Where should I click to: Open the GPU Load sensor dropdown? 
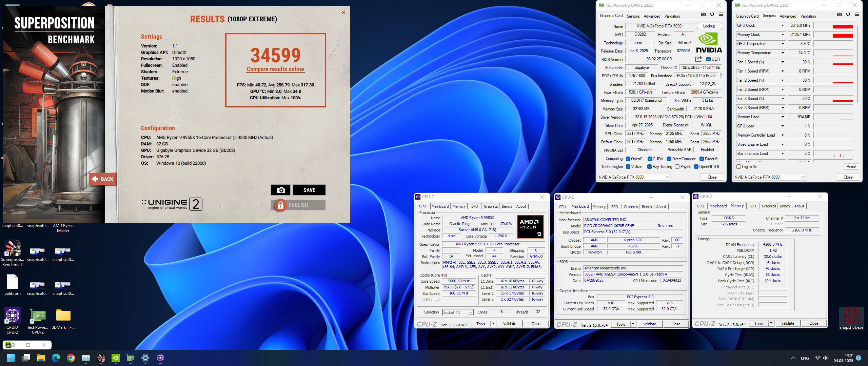(783, 126)
